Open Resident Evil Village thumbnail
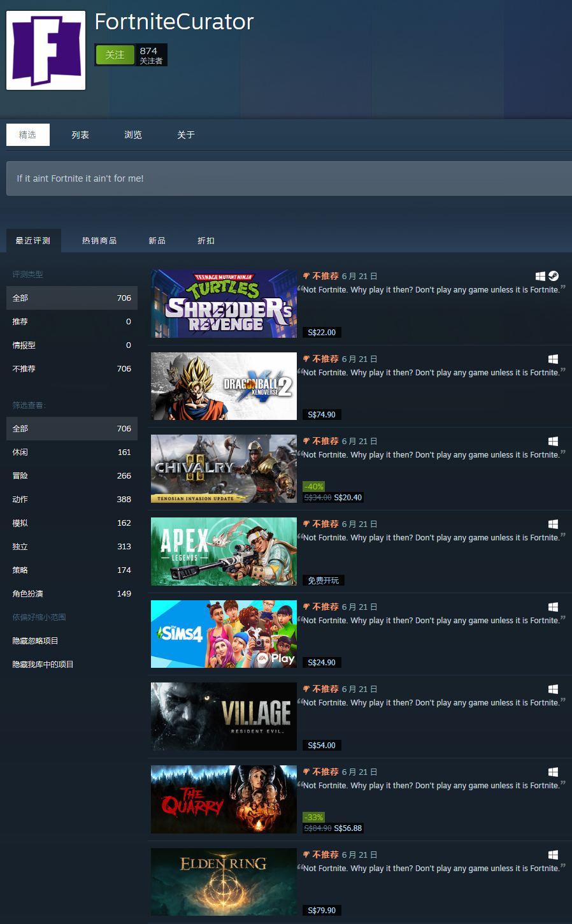This screenshot has height=924, width=572. pyautogui.click(x=224, y=716)
